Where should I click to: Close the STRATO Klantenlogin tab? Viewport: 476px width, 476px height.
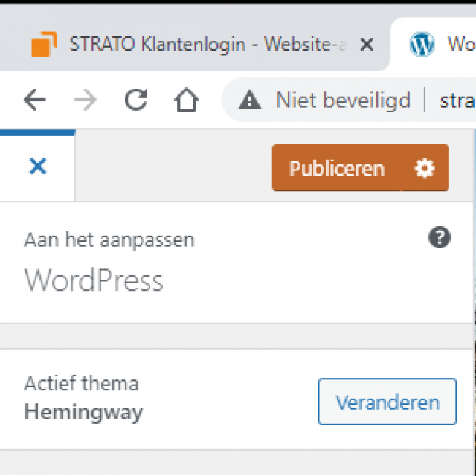[367, 45]
